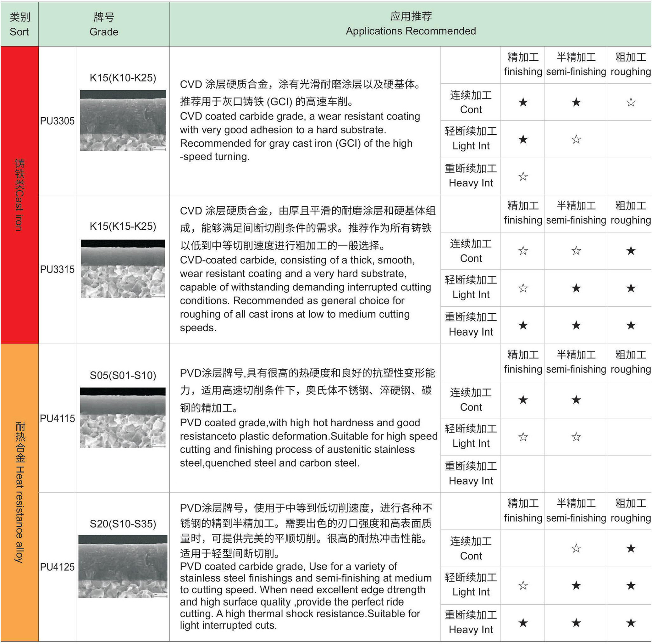Screen dimensions: 652x644
Task: Click the PU4115 coating micrograph image
Action: (123, 418)
